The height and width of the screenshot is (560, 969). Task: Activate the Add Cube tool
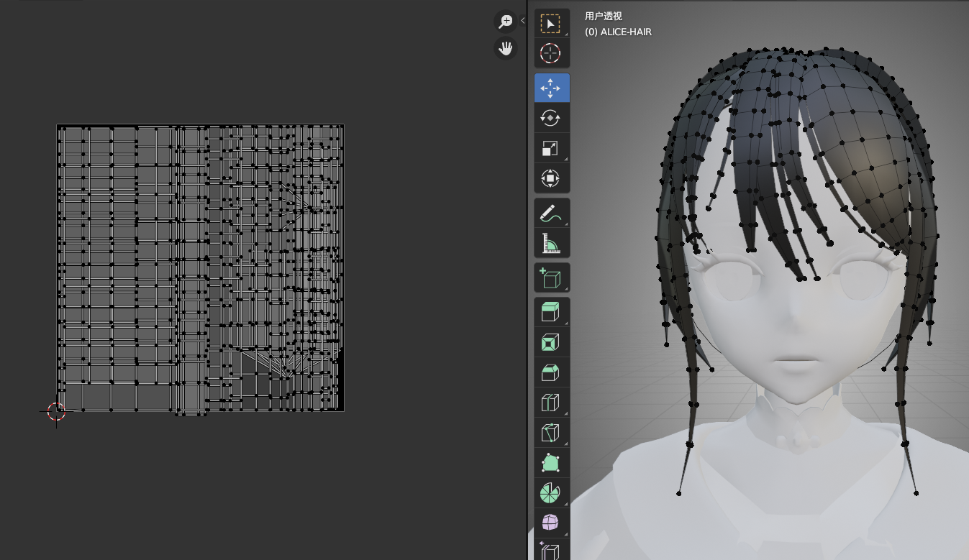click(x=550, y=277)
